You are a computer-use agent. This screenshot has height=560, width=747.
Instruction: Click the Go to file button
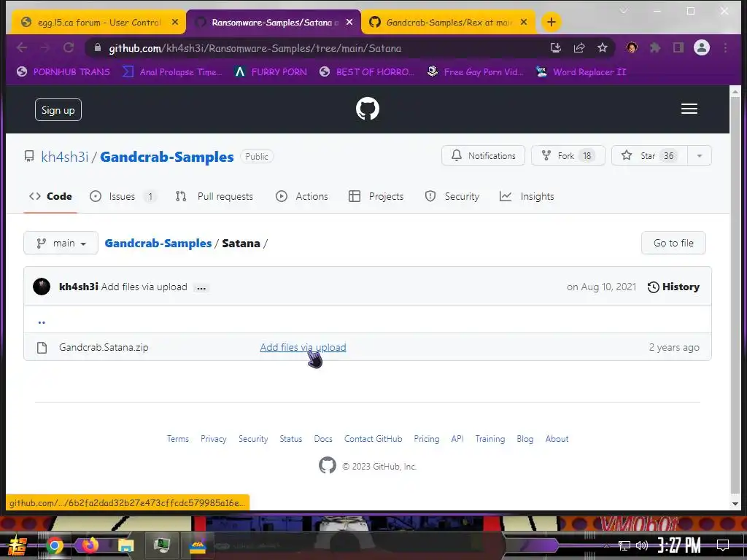673,243
